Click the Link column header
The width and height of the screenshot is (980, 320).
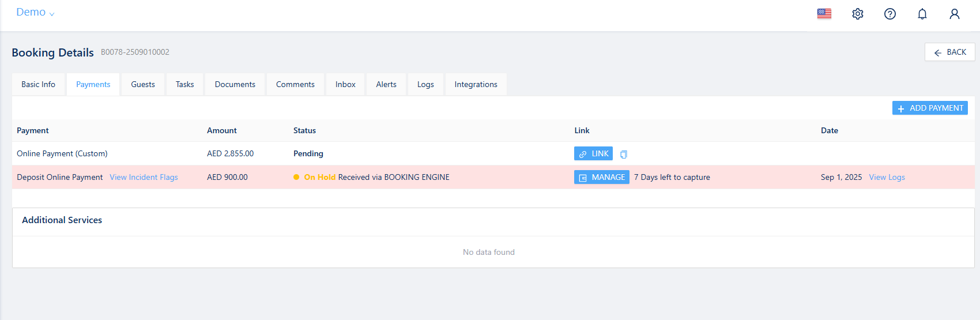point(582,130)
